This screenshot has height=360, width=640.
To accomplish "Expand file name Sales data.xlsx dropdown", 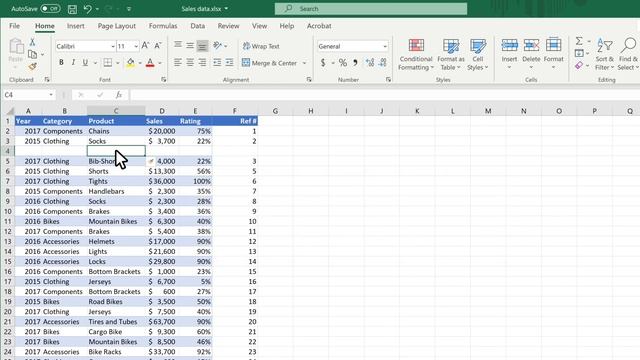I will click(x=227, y=9).
